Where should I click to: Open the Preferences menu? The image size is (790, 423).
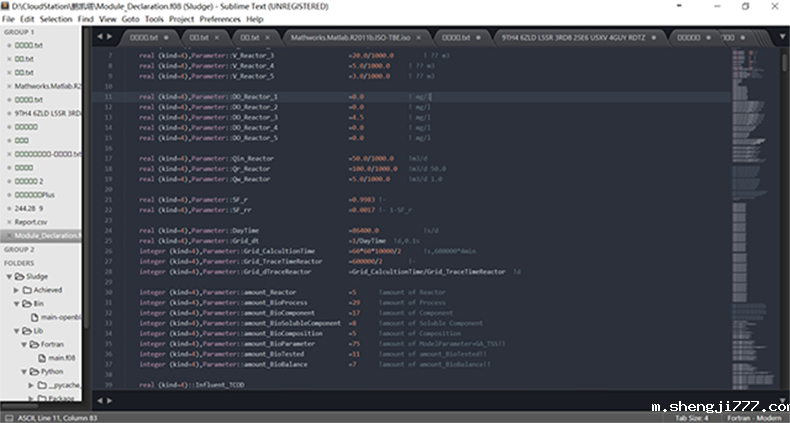click(219, 19)
